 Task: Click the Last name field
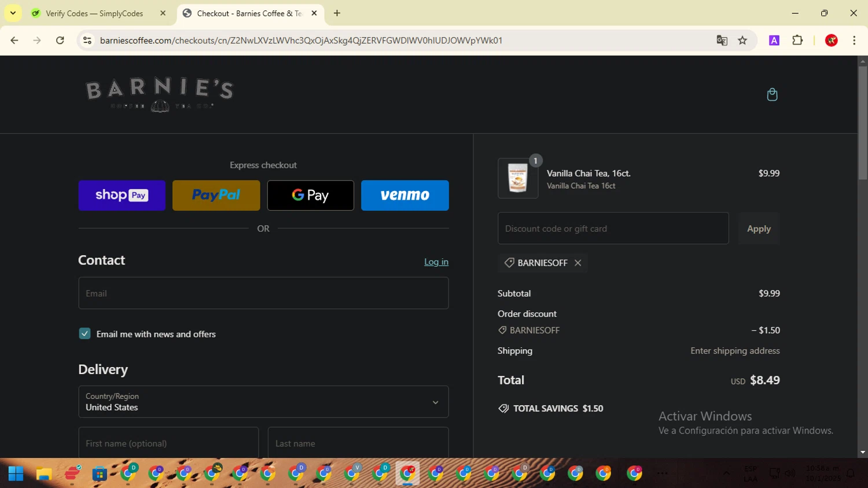pyautogui.click(x=358, y=443)
